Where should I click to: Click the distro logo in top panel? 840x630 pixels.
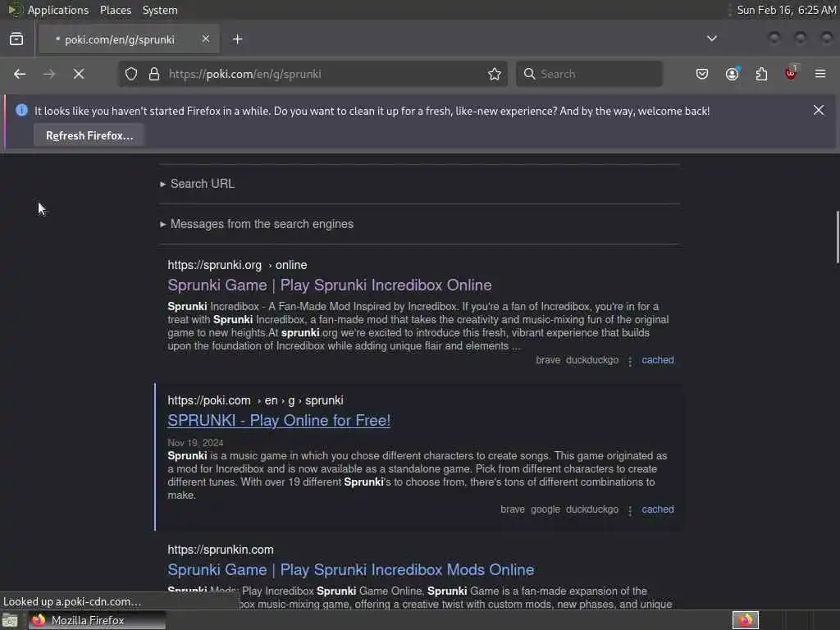[15, 10]
